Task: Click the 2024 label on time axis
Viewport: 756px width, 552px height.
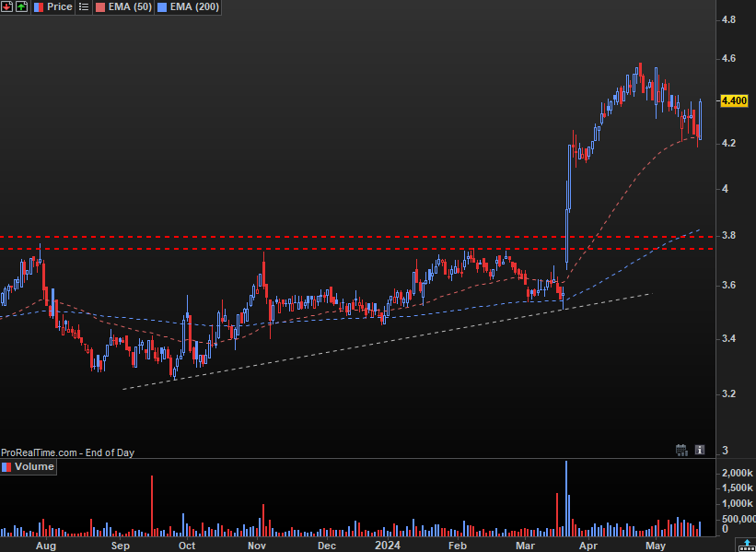Action: point(388,546)
